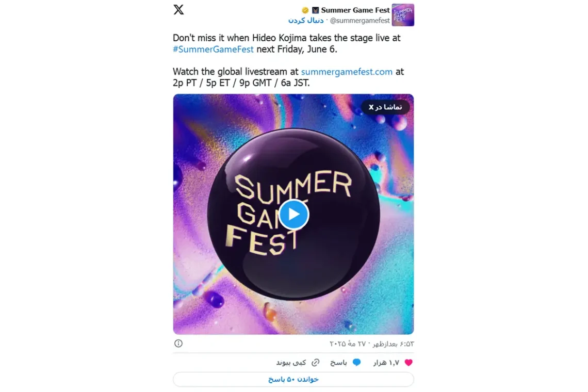Click the reply label (پاسخ)
The height and width of the screenshot is (392, 588).
[338, 363]
